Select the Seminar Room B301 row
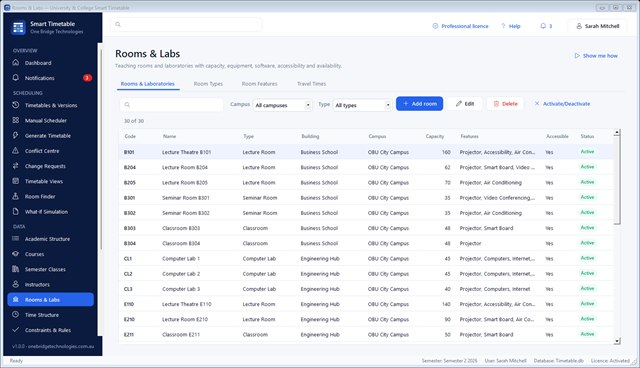Viewport: 640px width, 368px height. (x=366, y=197)
